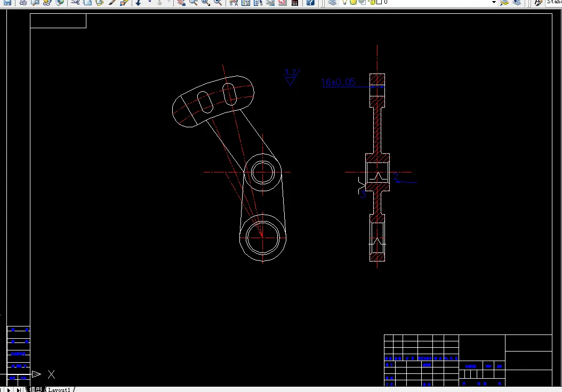
Task: Click the Paste clipboard icon
Action: (x=100, y=3)
